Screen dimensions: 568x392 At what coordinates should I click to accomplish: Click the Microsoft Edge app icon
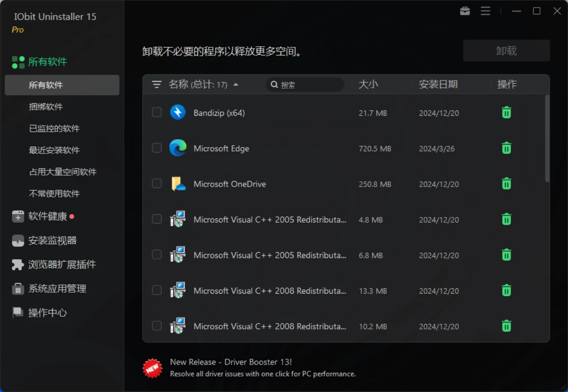[178, 148]
